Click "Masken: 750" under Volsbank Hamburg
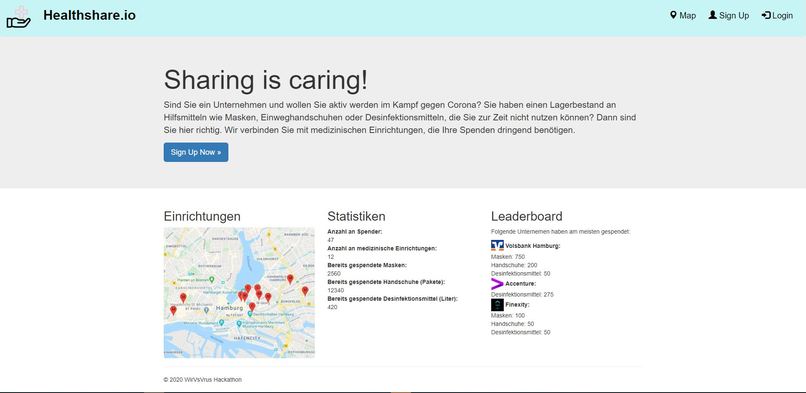This screenshot has width=806, height=393. [508, 256]
